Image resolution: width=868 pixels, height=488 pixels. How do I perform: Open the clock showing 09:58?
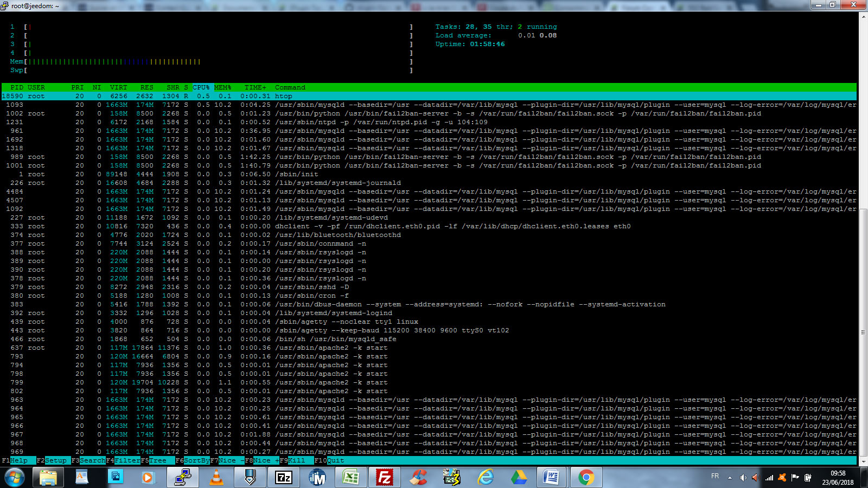[x=838, y=478]
